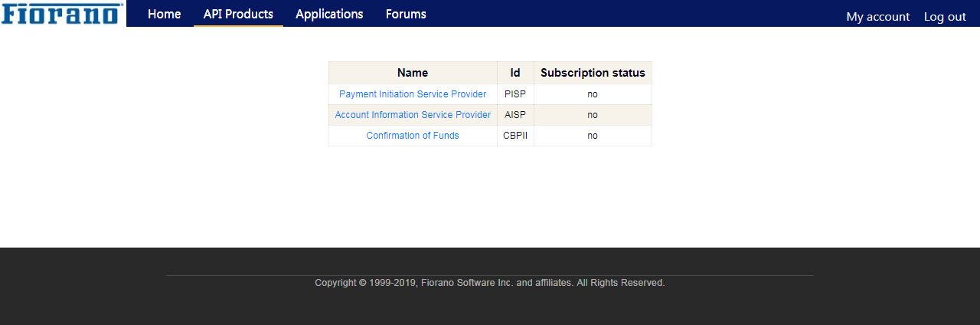Open the Applications menu item

click(x=329, y=14)
